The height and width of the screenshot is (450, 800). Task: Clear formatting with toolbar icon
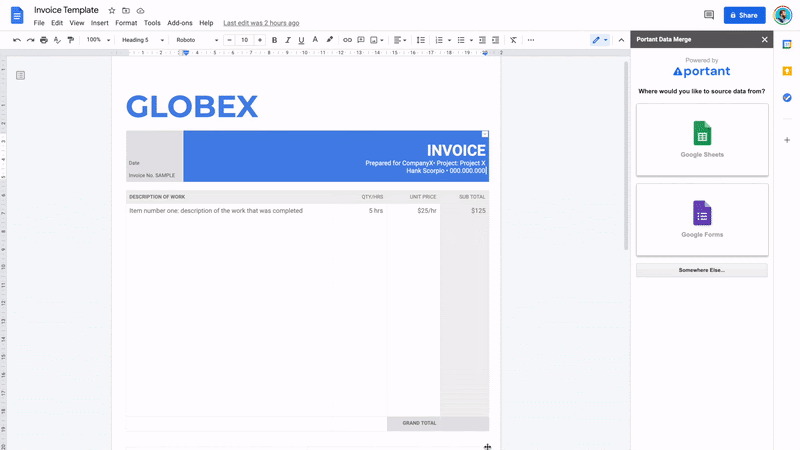tap(513, 40)
